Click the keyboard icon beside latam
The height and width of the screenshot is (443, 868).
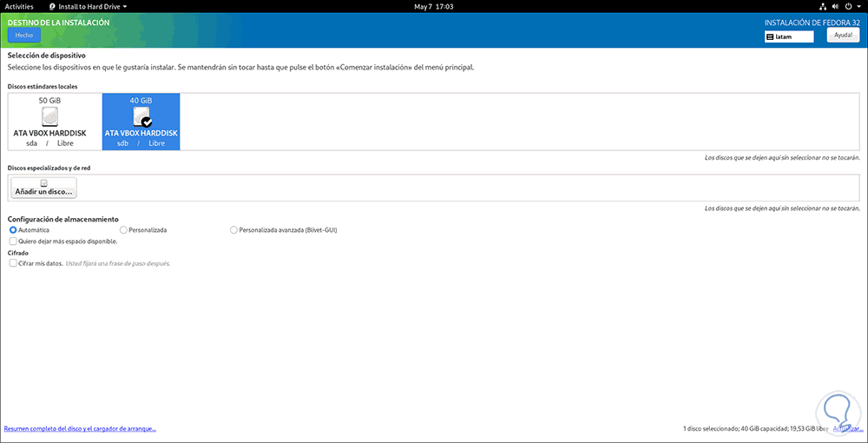click(770, 36)
